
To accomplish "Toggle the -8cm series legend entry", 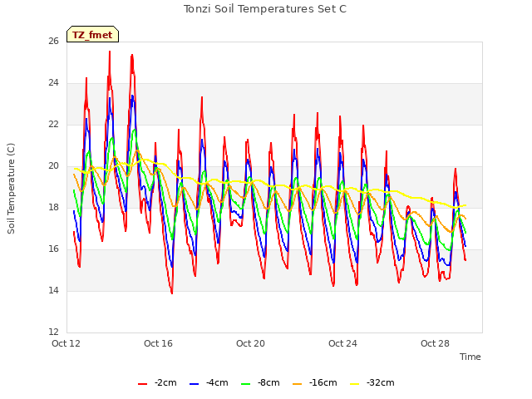I will tap(260, 382).
